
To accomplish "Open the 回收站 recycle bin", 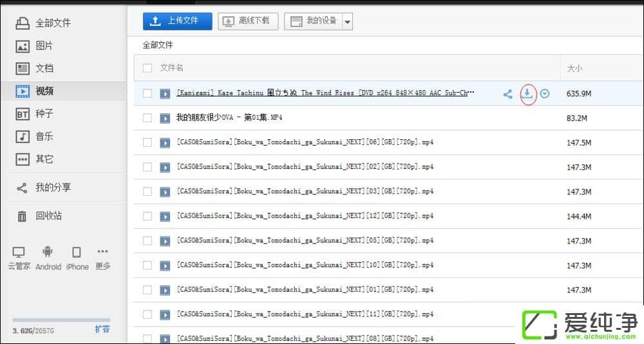I will [48, 216].
